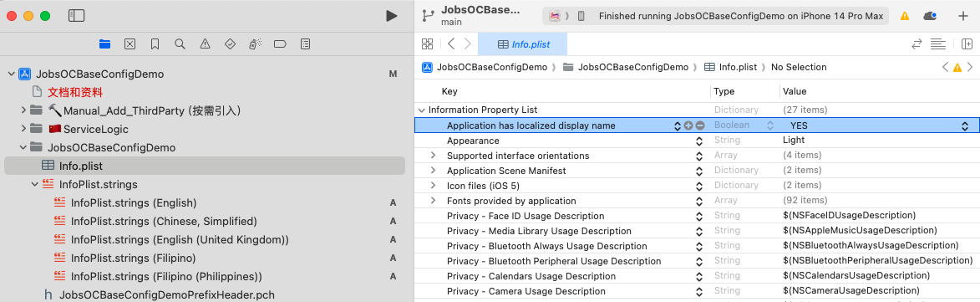Select the red 文档和资料 file
The width and height of the screenshot is (980, 302).
pyautogui.click(x=75, y=93)
